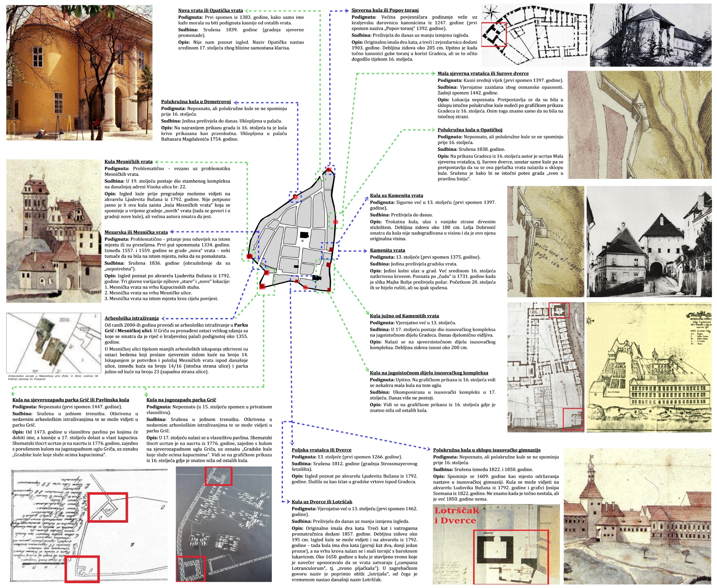Image resolution: width=717 pixels, height=588 pixels.
Task: Click the 'Kamenita vrata' underlined title
Action: pos(387,250)
